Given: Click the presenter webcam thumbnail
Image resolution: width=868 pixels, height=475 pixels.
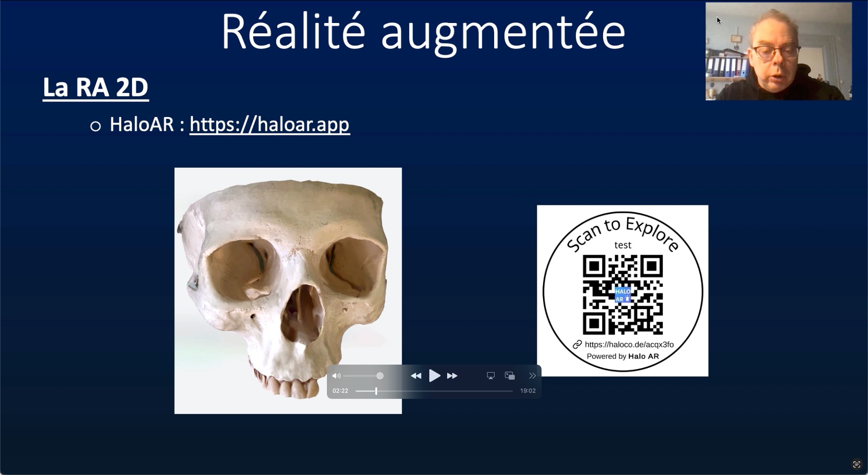Looking at the screenshot, I should [x=778, y=51].
